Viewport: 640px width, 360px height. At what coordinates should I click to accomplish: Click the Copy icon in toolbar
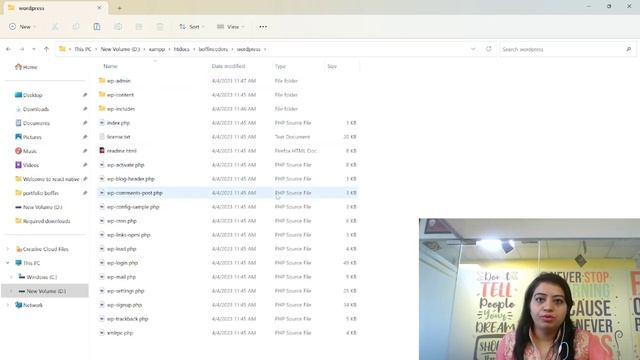point(76,27)
